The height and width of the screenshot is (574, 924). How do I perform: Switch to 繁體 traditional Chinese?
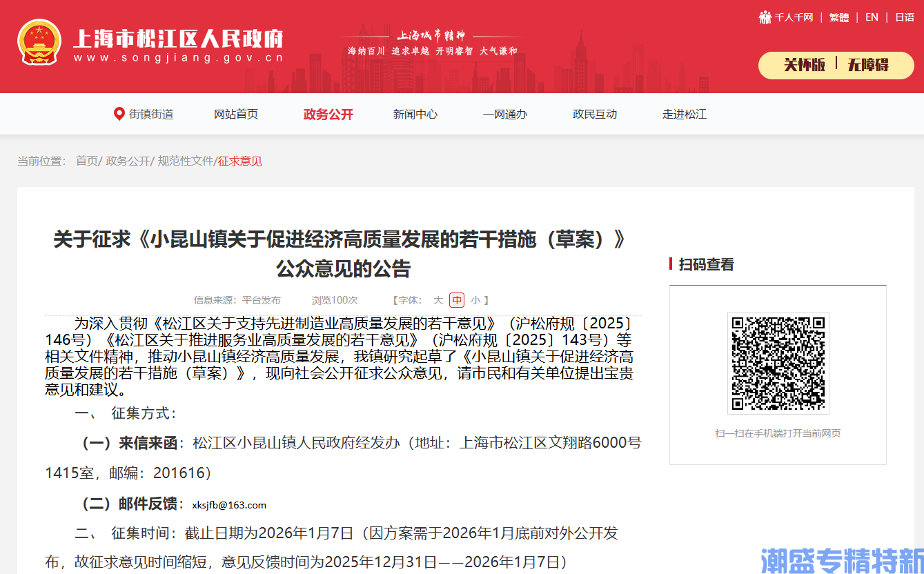(x=838, y=17)
